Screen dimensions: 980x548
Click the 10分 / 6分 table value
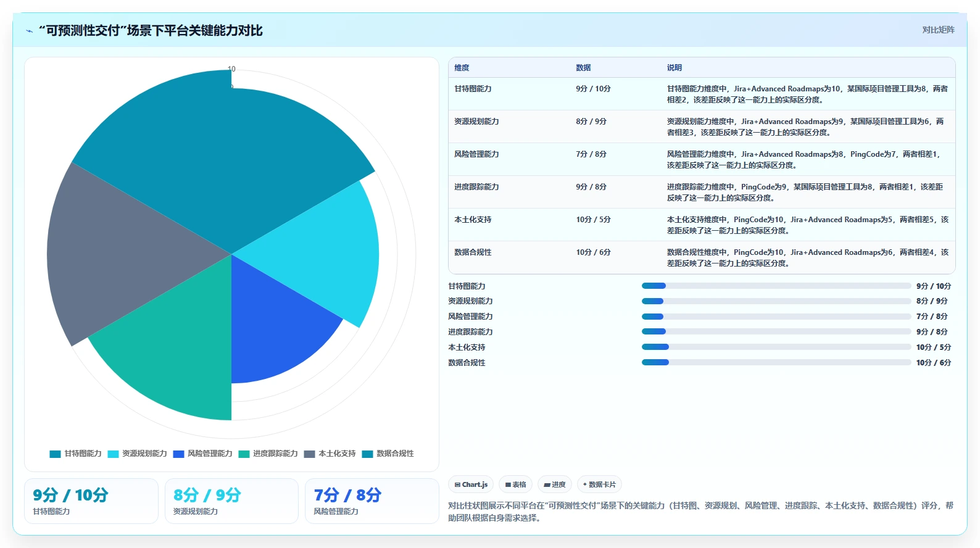[x=593, y=252]
